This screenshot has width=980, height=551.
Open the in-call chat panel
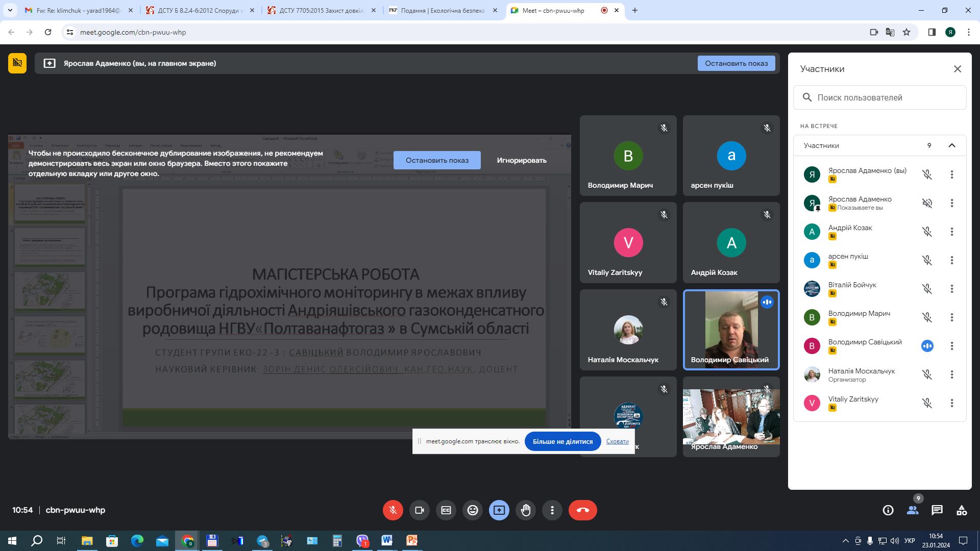point(937,510)
